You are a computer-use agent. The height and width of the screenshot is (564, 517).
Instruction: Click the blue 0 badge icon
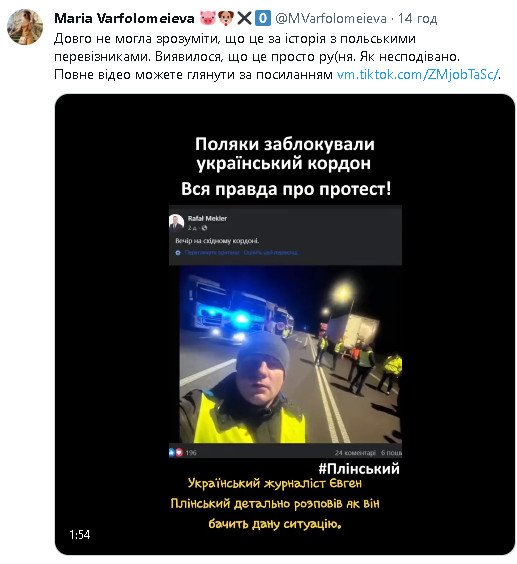[263, 18]
